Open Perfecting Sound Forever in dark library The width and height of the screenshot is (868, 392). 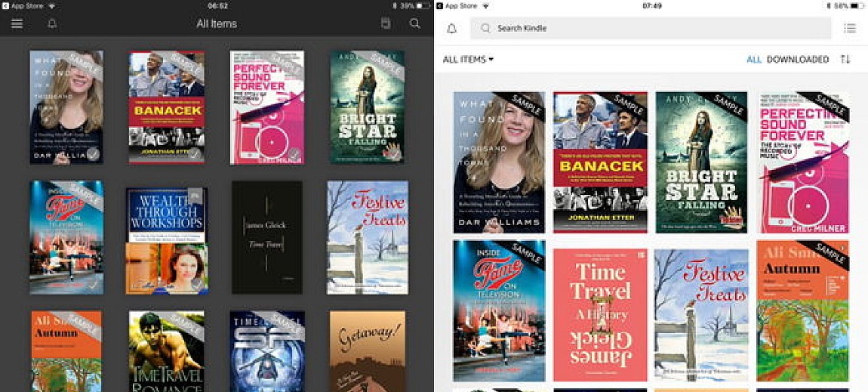(x=267, y=107)
